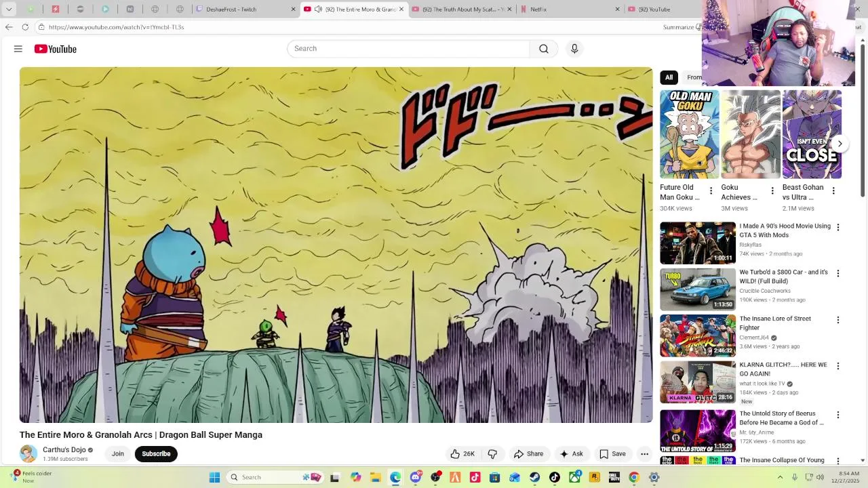
Task: Open the Goku Achieves short thumbnail
Action: coord(751,134)
